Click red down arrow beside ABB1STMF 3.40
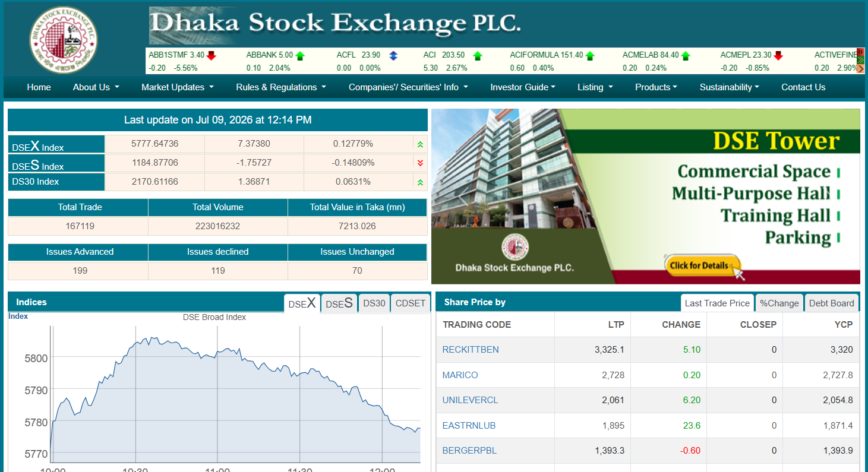 [x=212, y=55]
